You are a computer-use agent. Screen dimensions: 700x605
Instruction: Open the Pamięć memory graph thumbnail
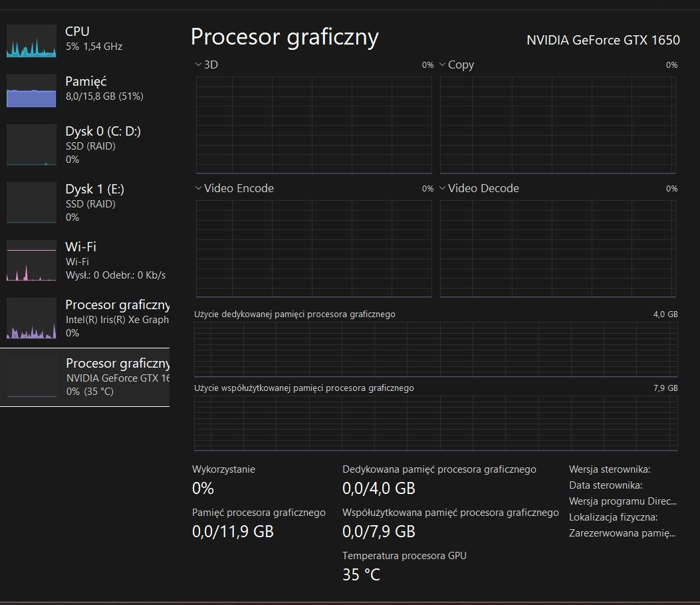click(31, 91)
